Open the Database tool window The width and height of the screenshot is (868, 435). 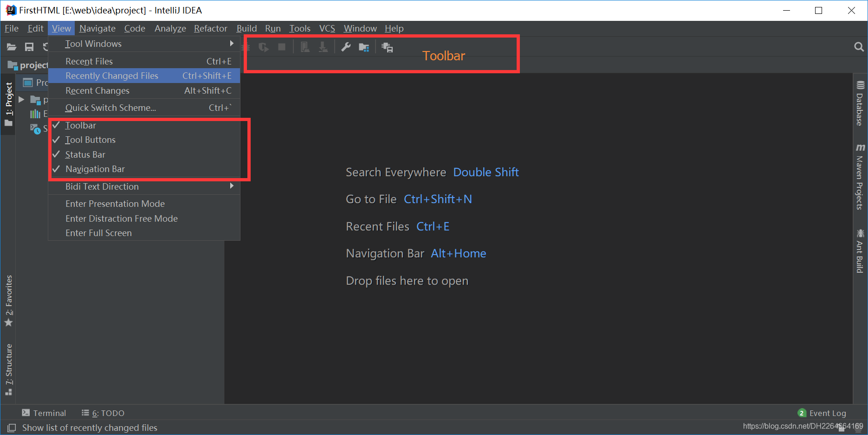coord(860,103)
